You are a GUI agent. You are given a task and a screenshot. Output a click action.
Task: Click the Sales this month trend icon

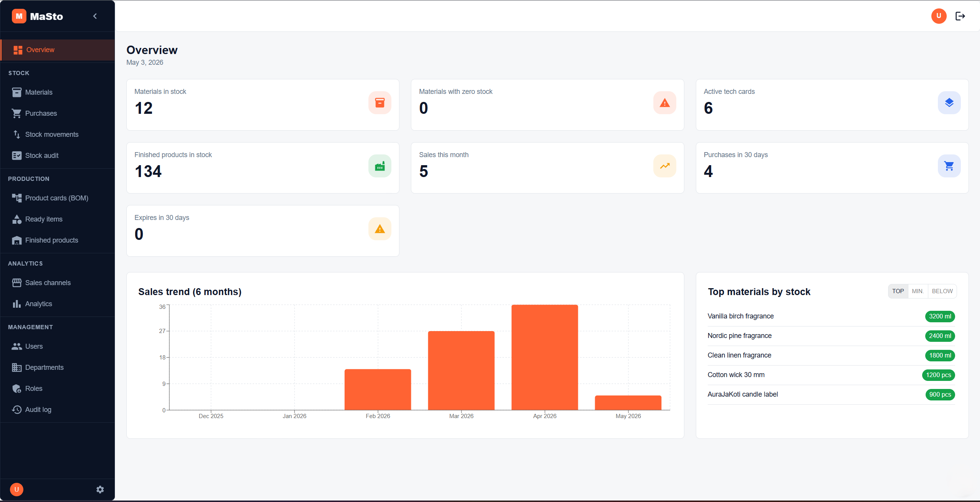664,166
